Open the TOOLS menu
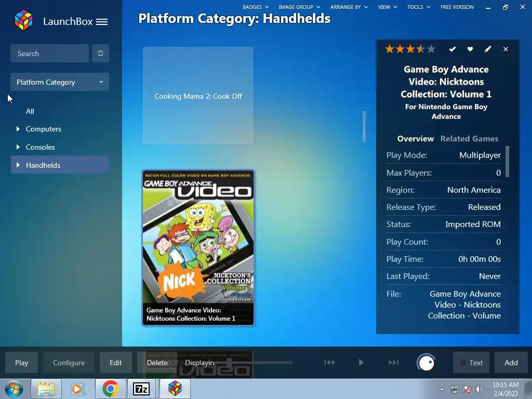 click(x=419, y=7)
